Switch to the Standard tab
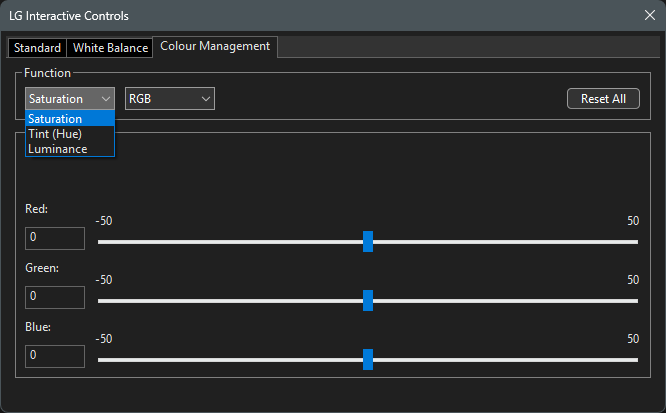This screenshot has width=666, height=413. point(37,48)
